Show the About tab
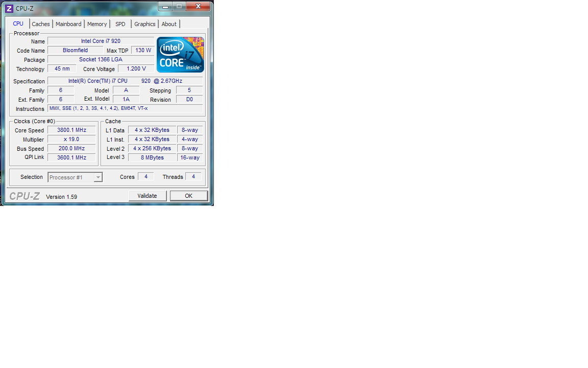588x368 pixels. [169, 24]
